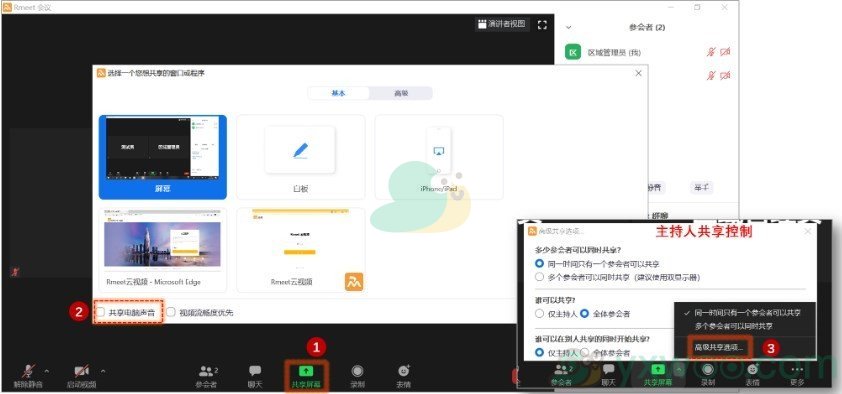Select the Rmeet云视频 app window thumbnail
This screenshot has height=394, width=842.
301,250
